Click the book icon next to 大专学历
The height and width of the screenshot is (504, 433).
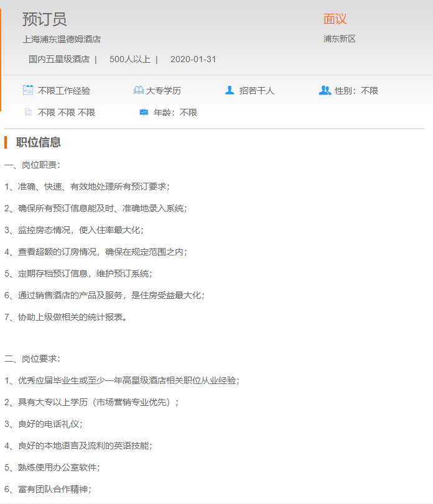click(x=138, y=91)
